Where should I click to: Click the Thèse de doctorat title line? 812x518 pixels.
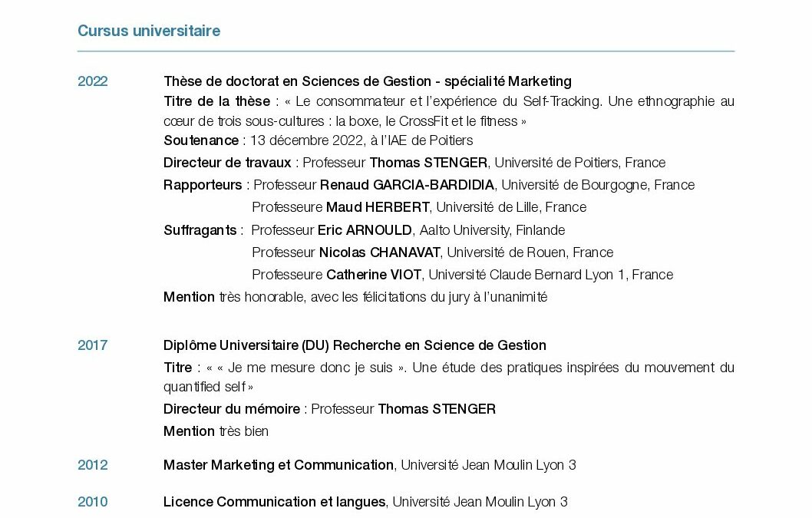[x=368, y=81]
